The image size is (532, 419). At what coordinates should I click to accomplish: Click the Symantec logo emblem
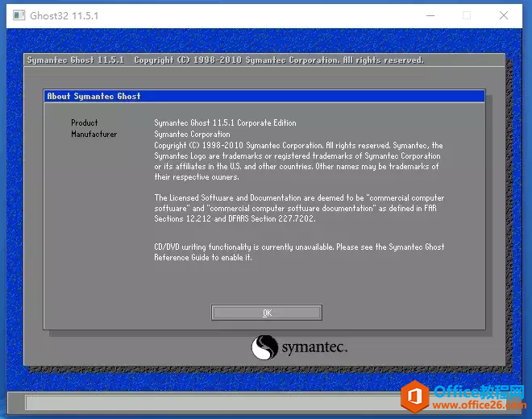[265, 347]
